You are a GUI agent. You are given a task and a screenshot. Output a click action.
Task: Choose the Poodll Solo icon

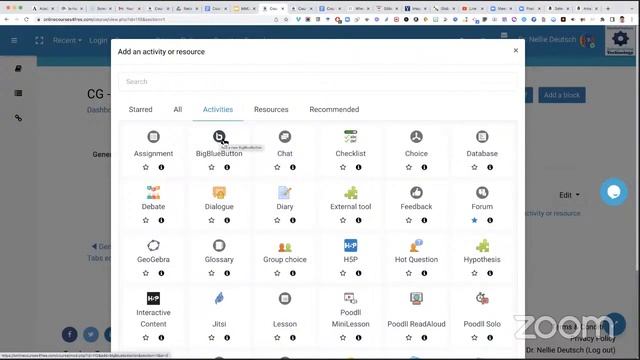pyautogui.click(x=482, y=298)
